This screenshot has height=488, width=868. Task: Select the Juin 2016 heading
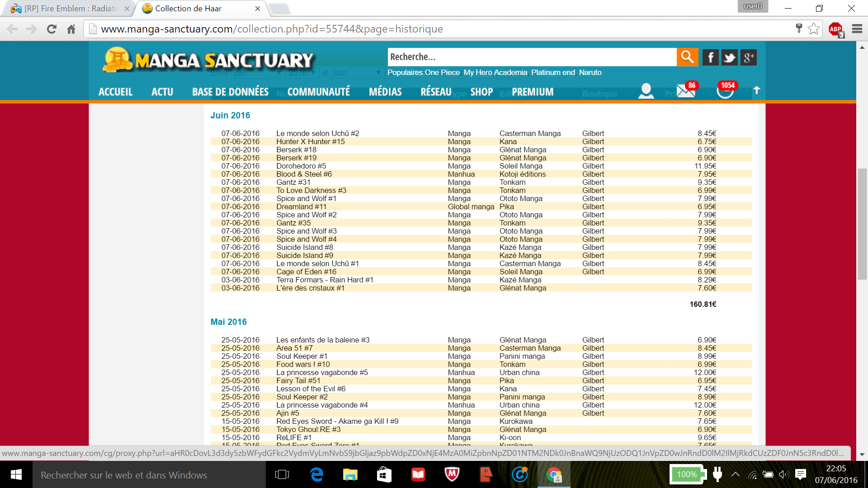pyautogui.click(x=230, y=115)
